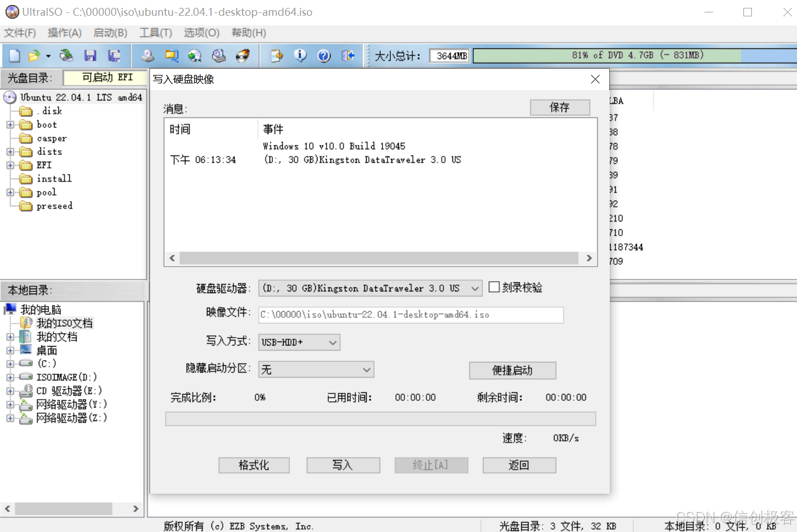Open the 文件(F) menu
797x532 pixels.
point(20,33)
